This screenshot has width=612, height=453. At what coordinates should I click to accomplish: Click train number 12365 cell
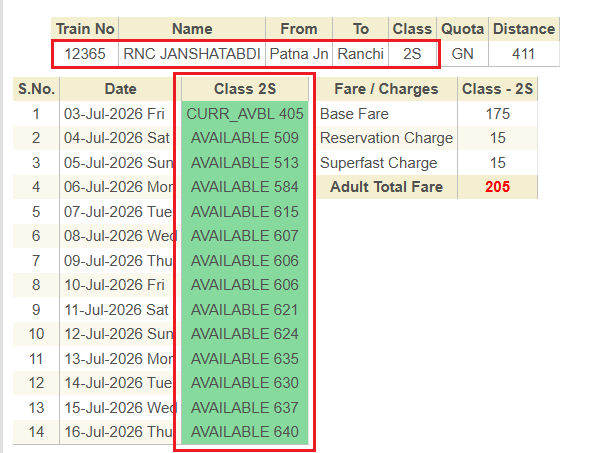pyautogui.click(x=85, y=54)
